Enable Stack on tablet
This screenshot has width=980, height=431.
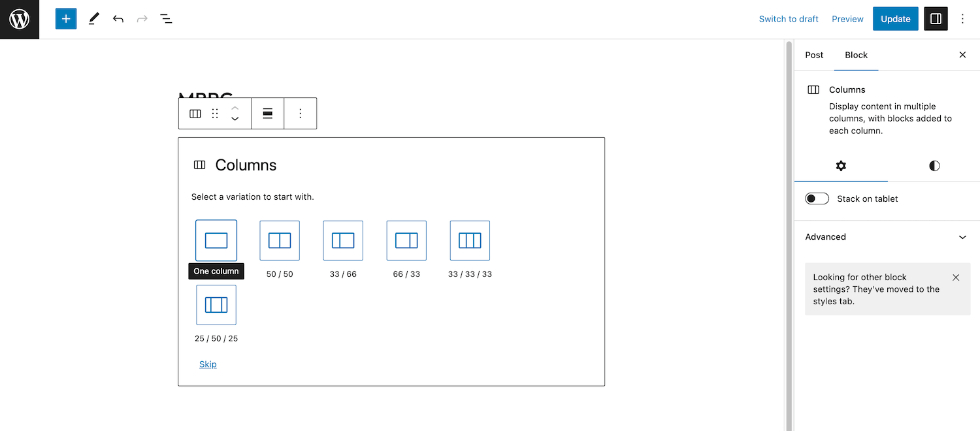[817, 198]
